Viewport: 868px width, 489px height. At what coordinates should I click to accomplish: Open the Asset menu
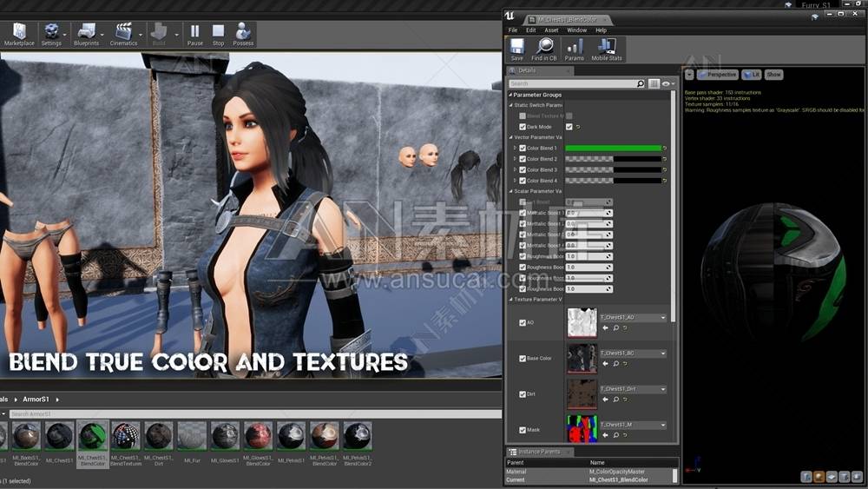click(551, 30)
